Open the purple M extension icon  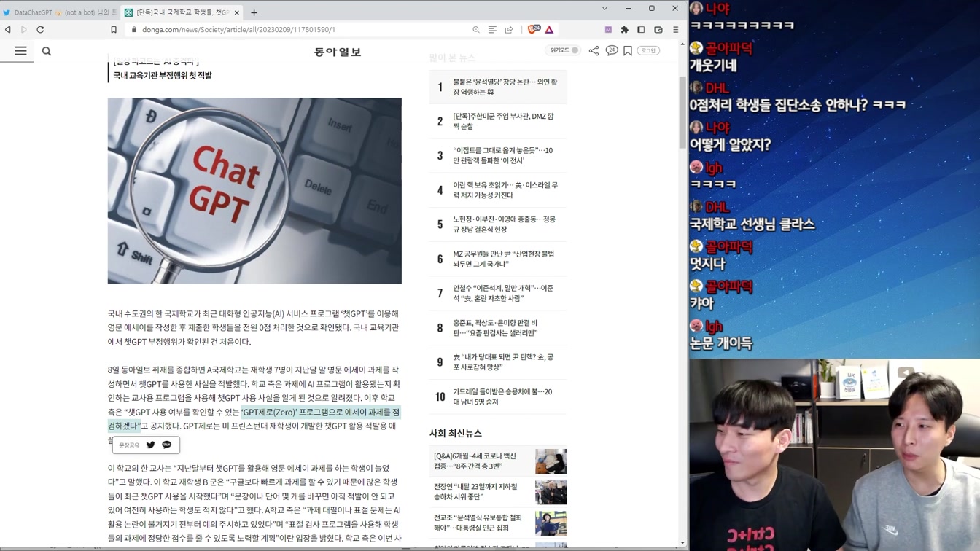[608, 30]
